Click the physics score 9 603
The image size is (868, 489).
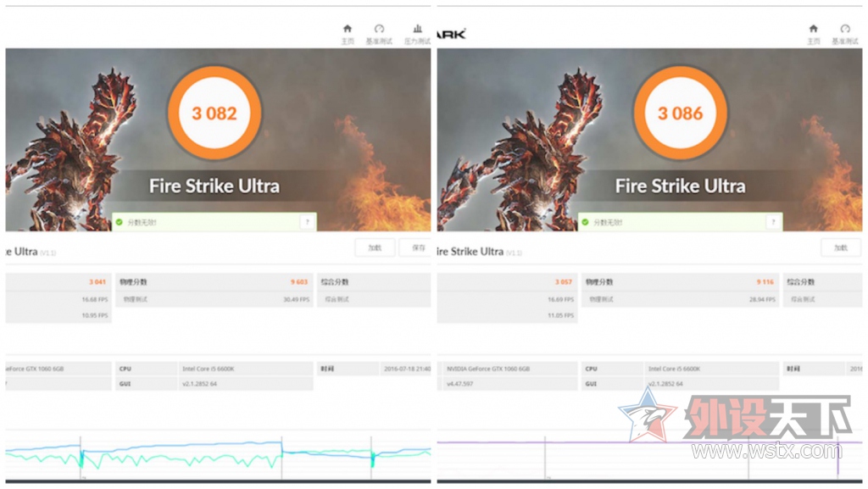[x=299, y=282]
